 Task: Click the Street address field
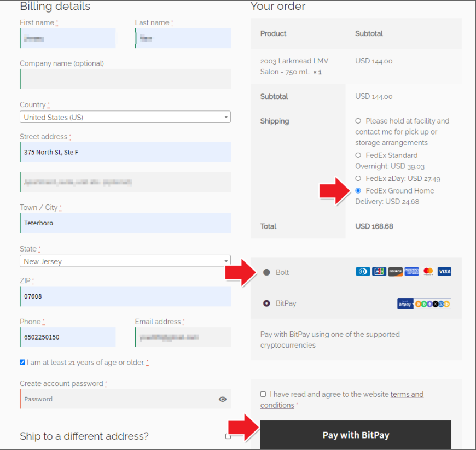click(x=125, y=153)
